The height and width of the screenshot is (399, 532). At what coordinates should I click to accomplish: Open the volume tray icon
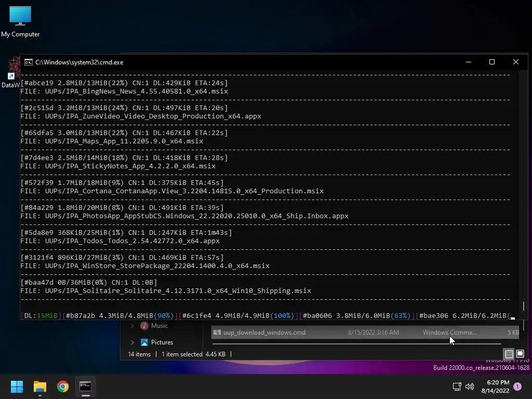tap(470, 387)
